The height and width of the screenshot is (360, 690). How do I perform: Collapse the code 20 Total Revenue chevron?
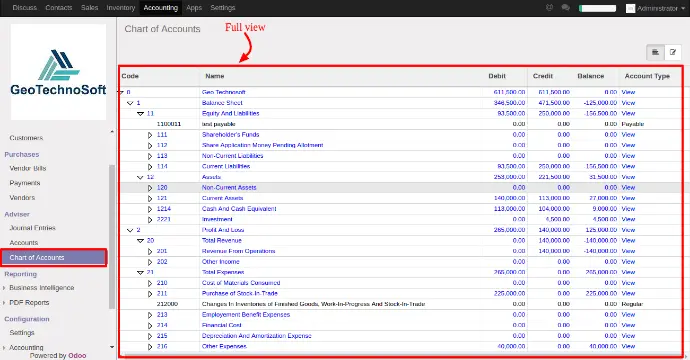(x=140, y=241)
